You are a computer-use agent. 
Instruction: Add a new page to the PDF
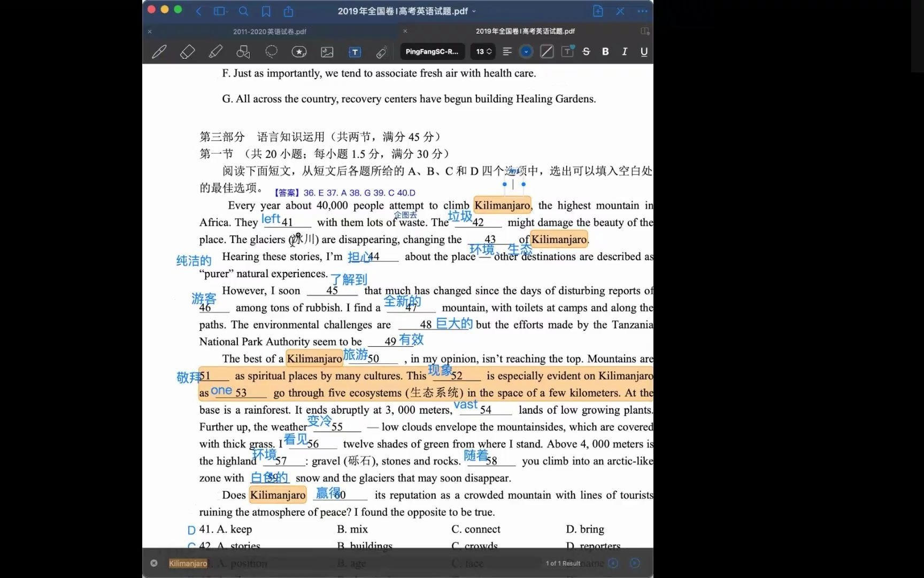598,11
